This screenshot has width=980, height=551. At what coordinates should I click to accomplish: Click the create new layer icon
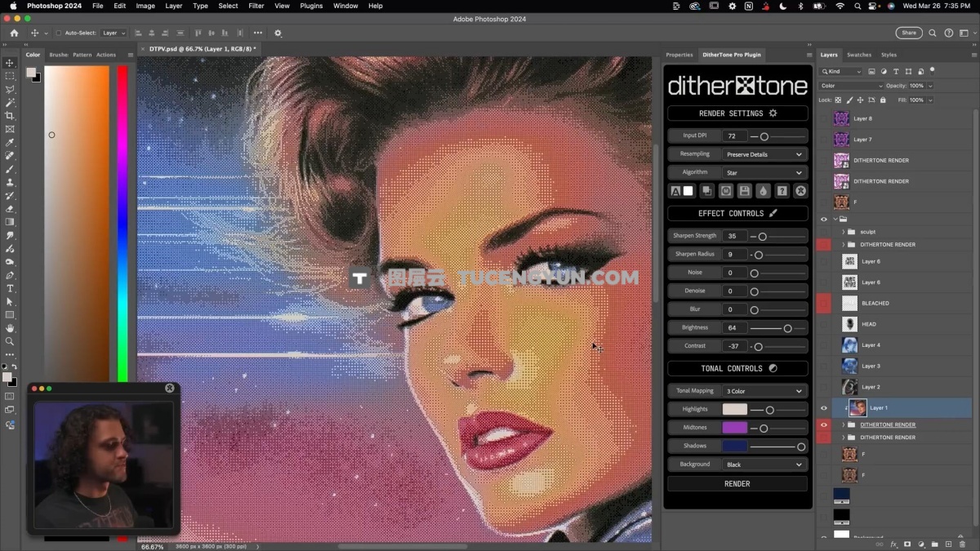(948, 544)
